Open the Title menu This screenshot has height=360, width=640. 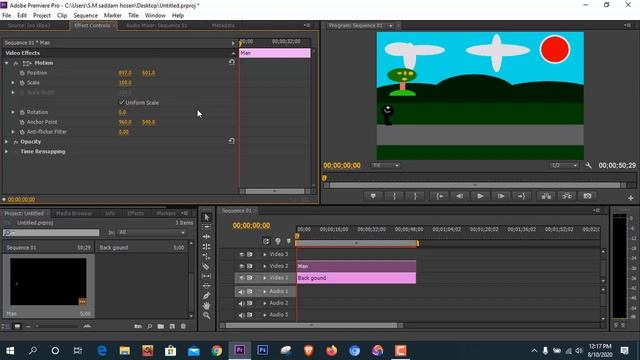(133, 16)
